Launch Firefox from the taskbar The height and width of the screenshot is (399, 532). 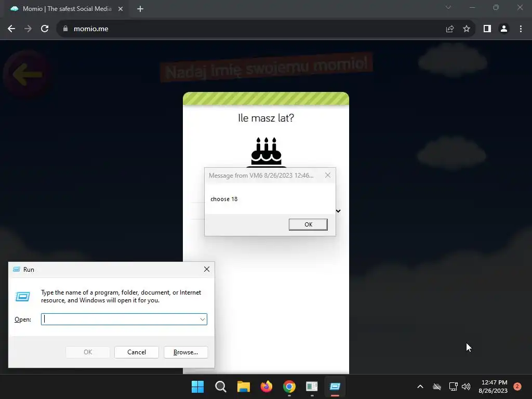[267, 387]
